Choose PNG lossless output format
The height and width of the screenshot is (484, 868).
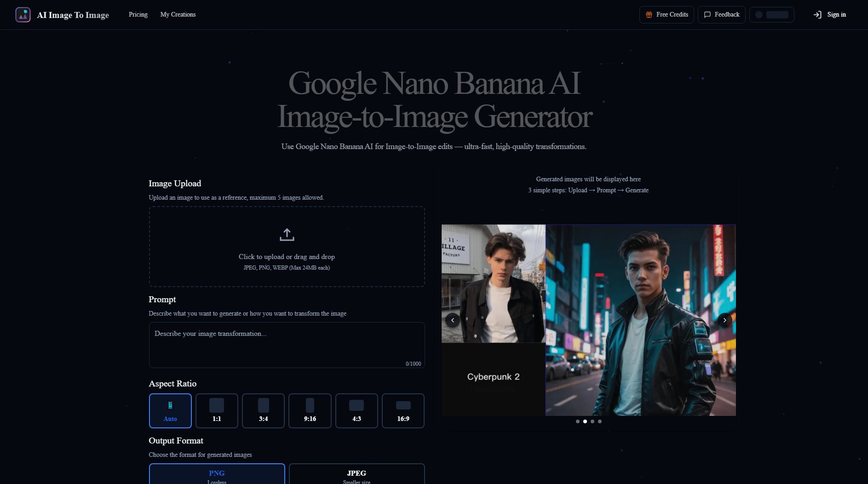point(217,474)
